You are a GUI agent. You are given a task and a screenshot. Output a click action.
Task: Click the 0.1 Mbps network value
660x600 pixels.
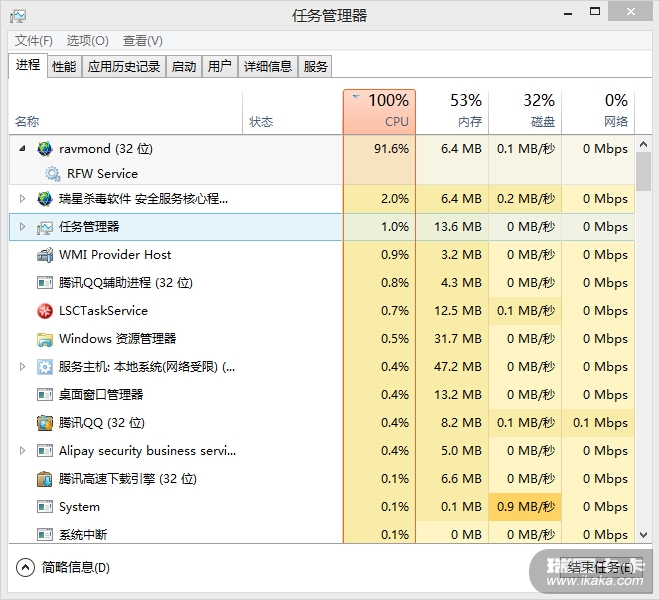point(600,423)
